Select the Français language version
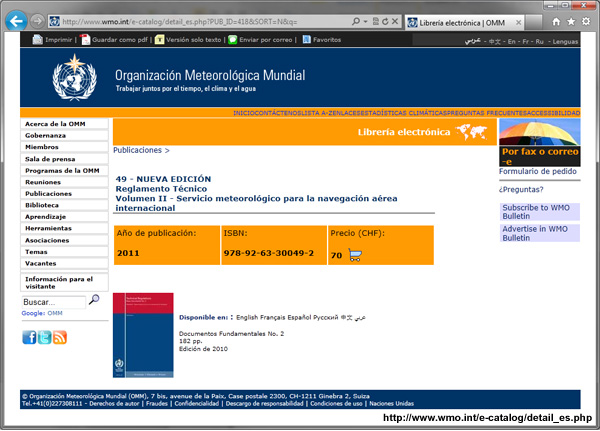 273,317
